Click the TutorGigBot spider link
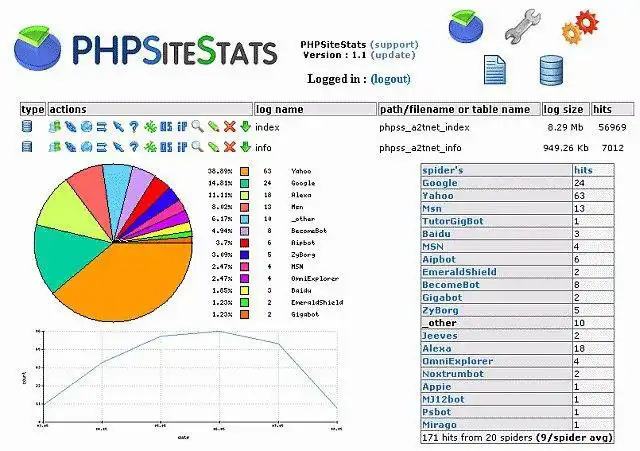The height and width of the screenshot is (451, 640). click(453, 221)
